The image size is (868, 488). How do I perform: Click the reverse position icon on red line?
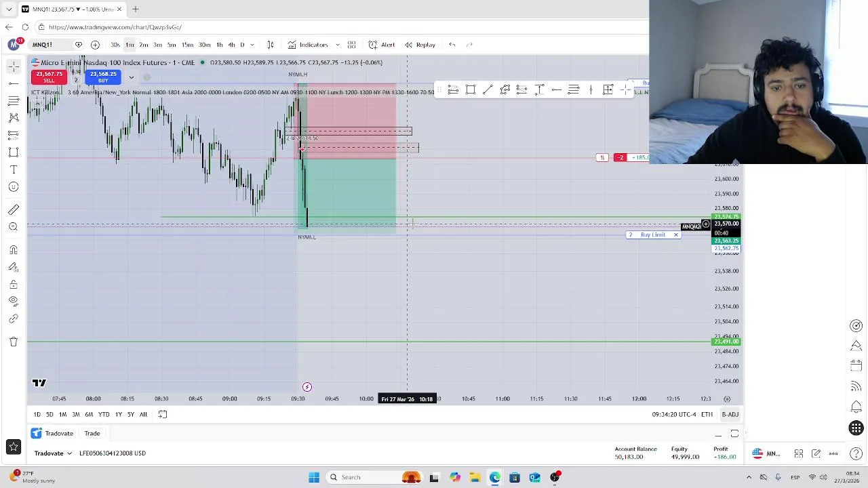[x=602, y=158]
